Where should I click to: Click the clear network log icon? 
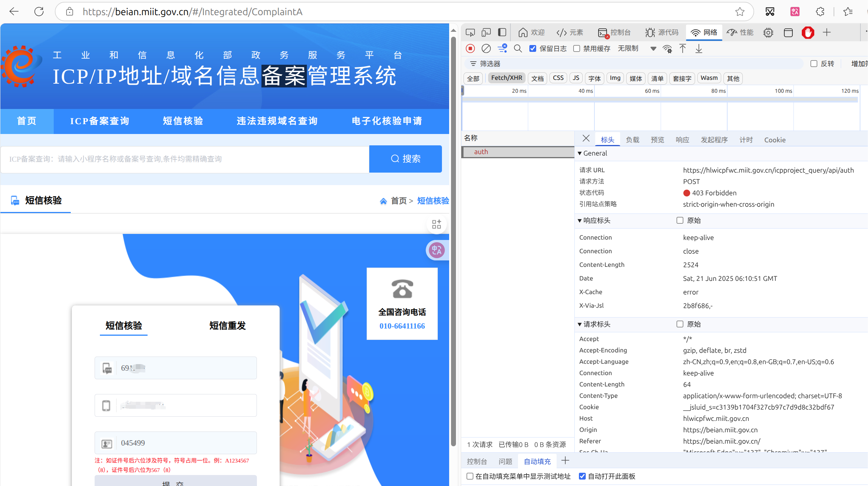click(x=486, y=48)
